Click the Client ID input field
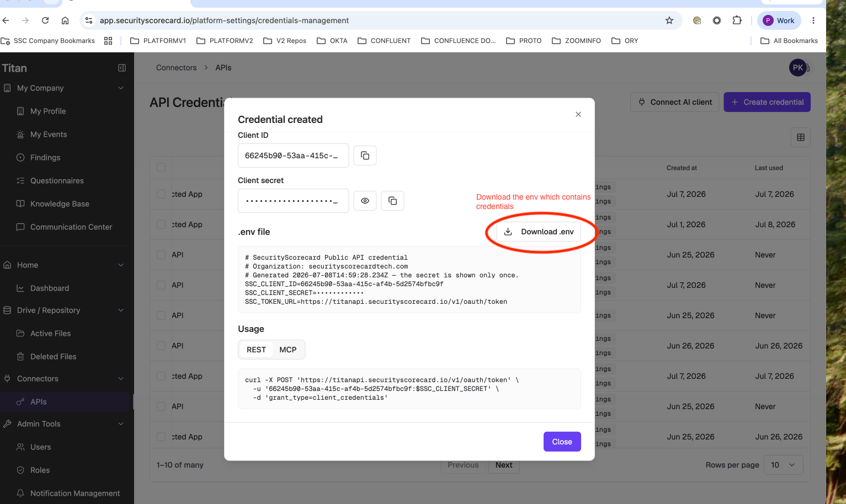Screen dimensions: 846x504 [293, 156]
